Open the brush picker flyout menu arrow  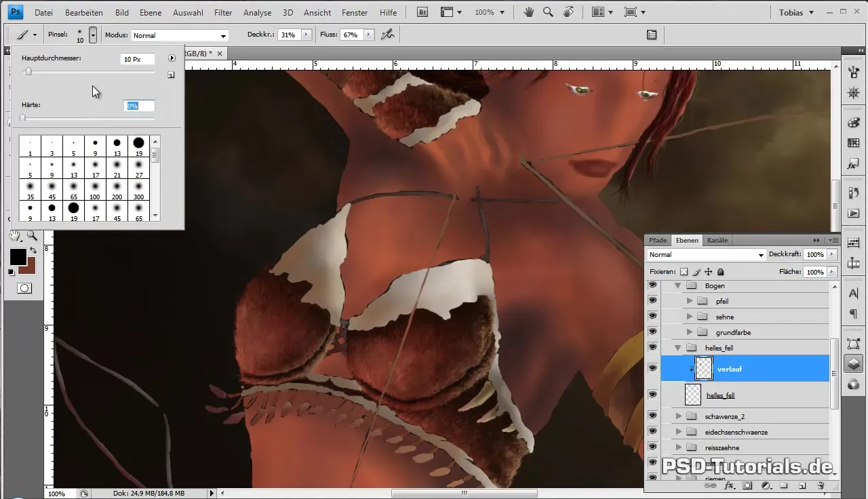coord(172,58)
